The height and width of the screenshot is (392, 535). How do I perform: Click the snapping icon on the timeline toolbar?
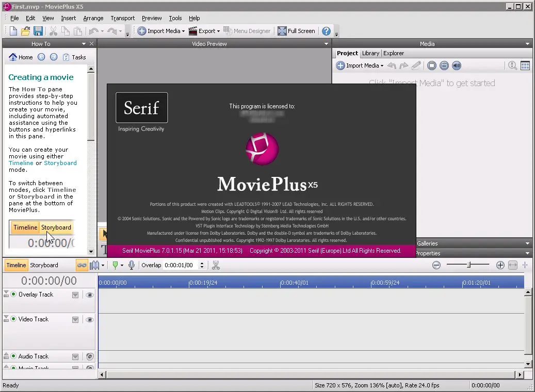point(94,265)
